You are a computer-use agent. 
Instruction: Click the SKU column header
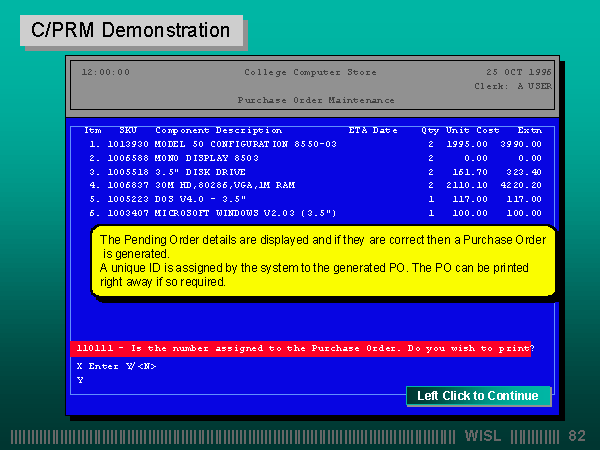(x=128, y=130)
